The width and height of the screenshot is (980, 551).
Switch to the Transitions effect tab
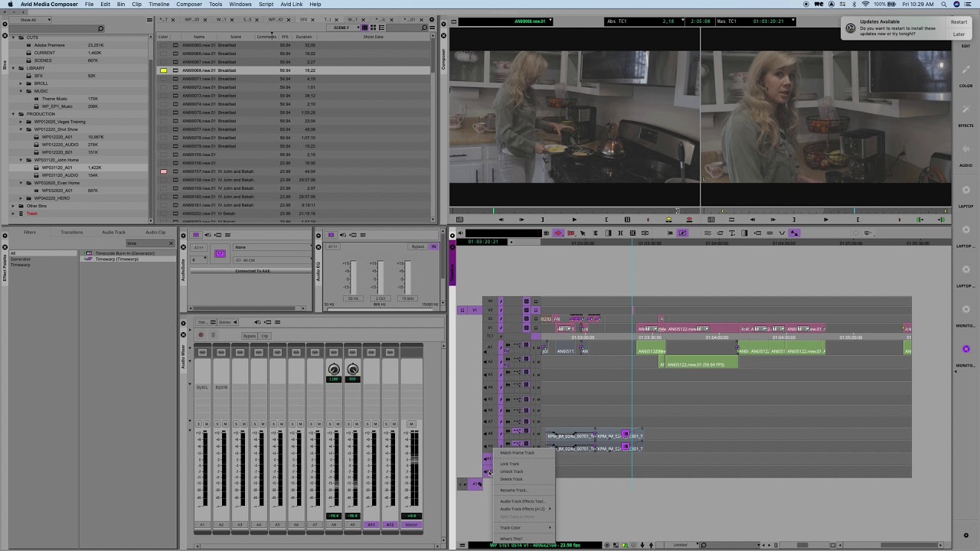click(x=72, y=232)
